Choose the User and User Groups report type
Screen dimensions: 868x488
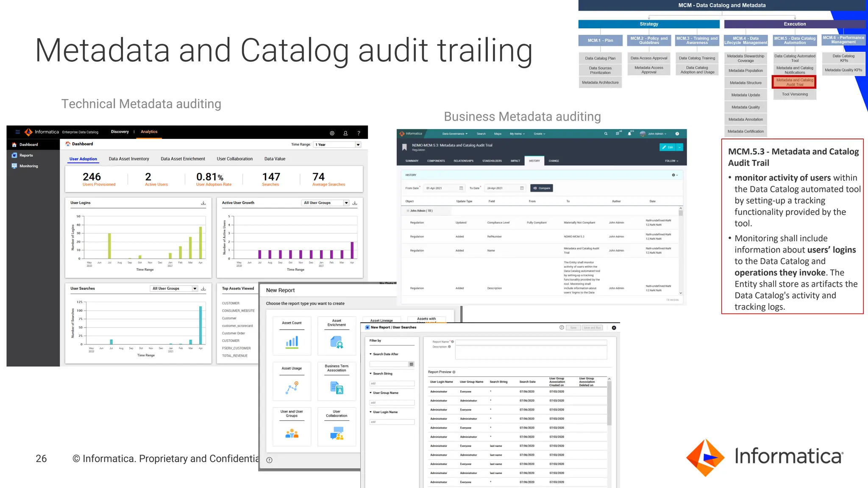(292, 427)
